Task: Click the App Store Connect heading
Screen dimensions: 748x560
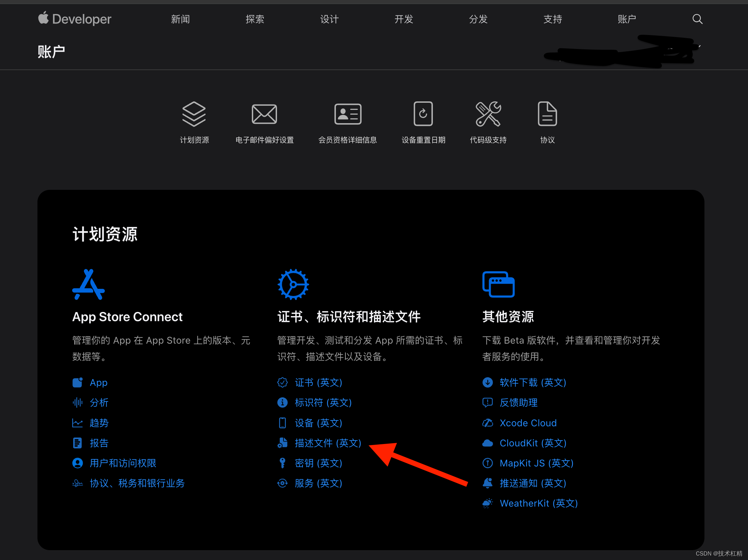Action: 128,317
